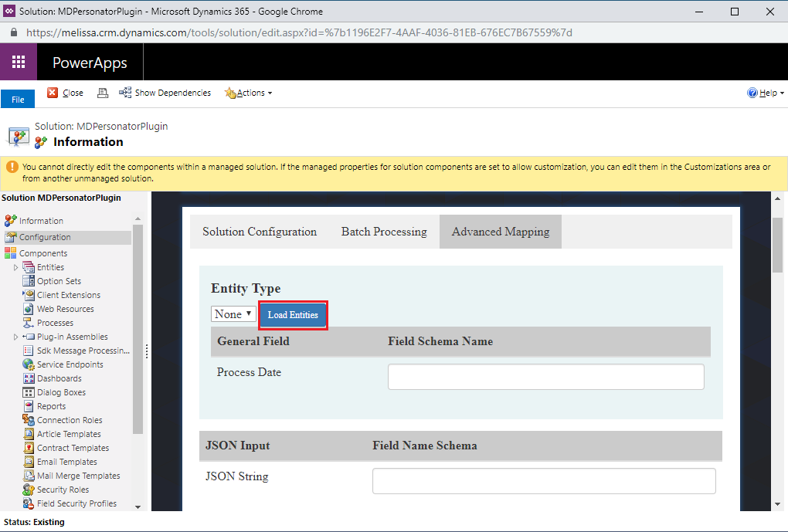Click the Process Date schema name field
Viewport: 788px width, 532px height.
(x=545, y=377)
